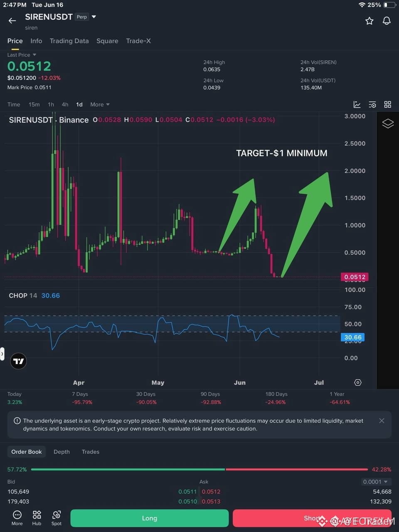This screenshot has height=532, width=399.
Task: Click the 0.0512 current price axis label
Action: pyautogui.click(x=355, y=277)
